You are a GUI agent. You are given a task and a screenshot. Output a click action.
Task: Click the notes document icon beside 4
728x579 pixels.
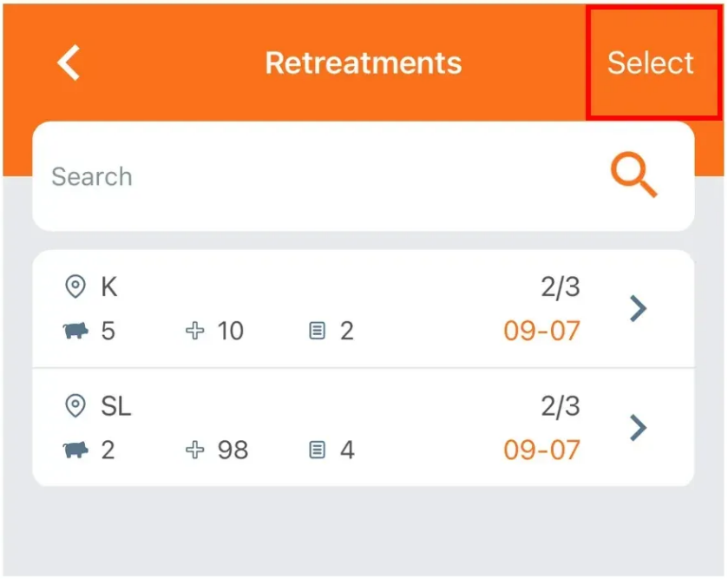[318, 450]
